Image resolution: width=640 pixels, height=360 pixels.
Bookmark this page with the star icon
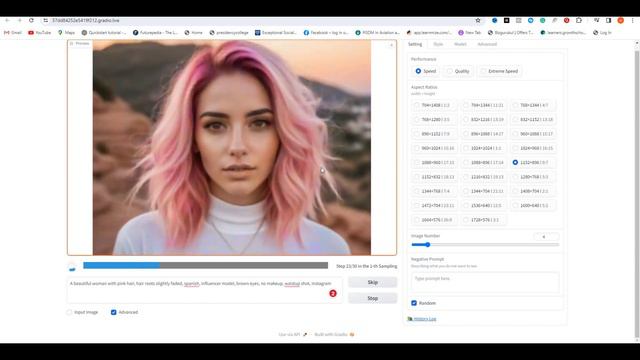click(478, 20)
